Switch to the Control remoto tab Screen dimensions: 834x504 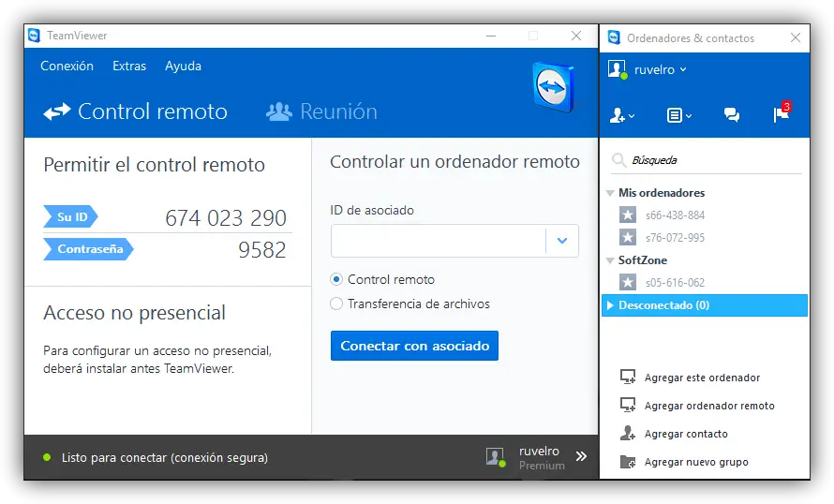[x=136, y=111]
